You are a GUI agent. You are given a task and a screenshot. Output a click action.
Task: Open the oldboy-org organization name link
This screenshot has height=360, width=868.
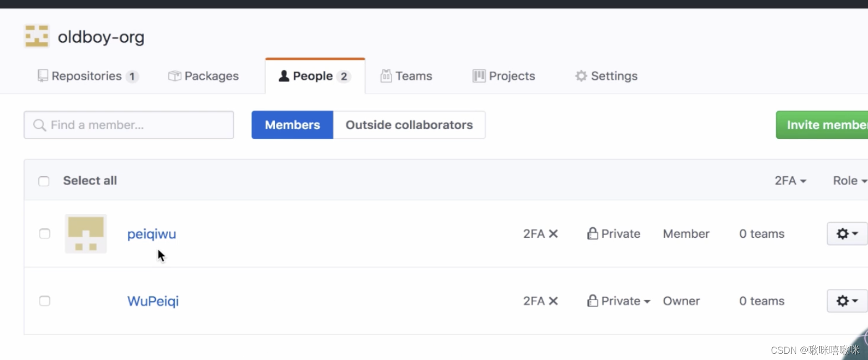[x=101, y=37]
